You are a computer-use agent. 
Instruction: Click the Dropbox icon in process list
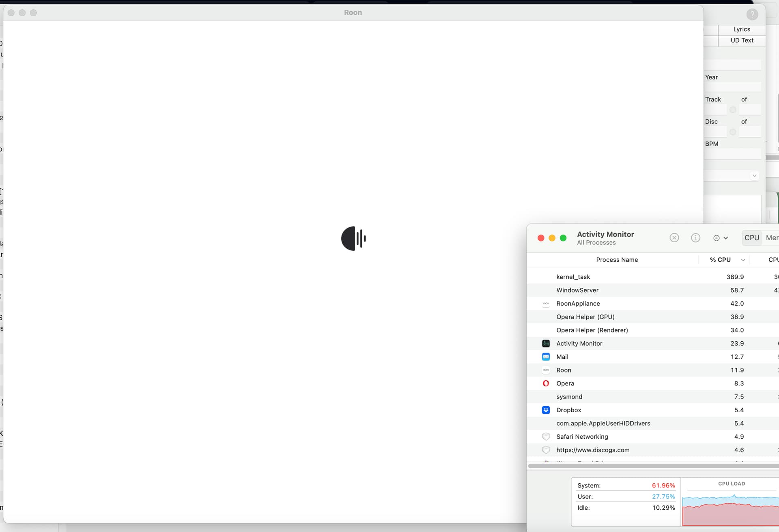(x=546, y=410)
